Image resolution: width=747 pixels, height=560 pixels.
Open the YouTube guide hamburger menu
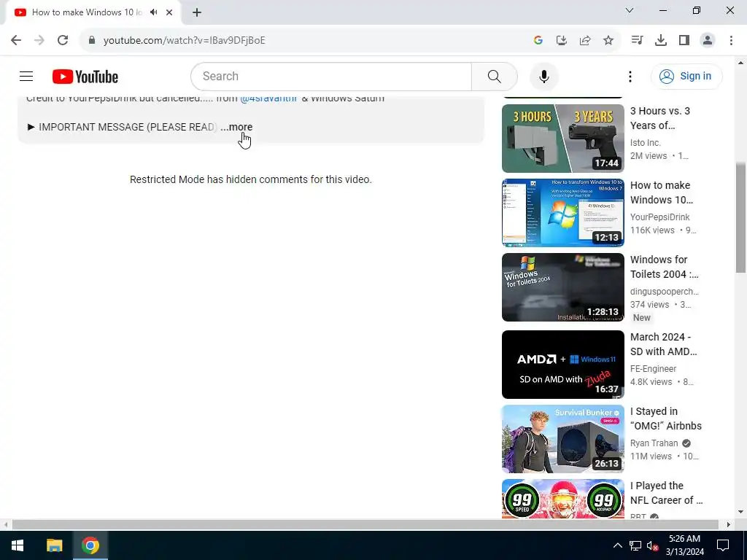coord(26,76)
